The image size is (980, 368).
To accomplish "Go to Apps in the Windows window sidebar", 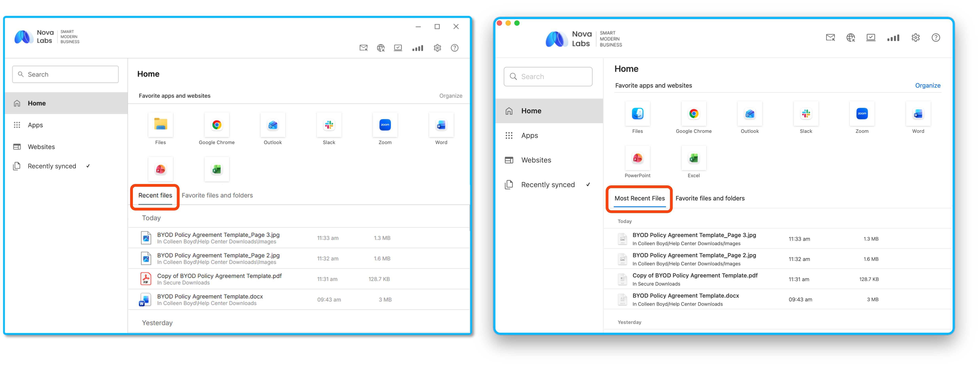I will pos(66,125).
